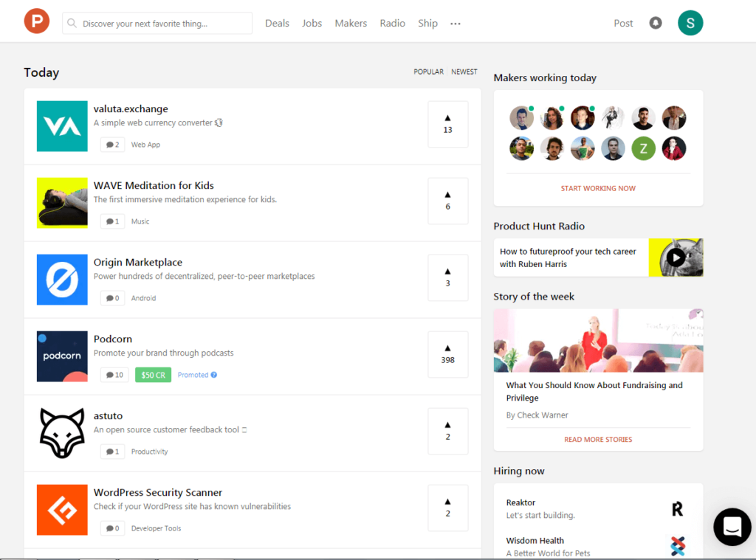The width and height of the screenshot is (756, 560).
Task: Click the Post button
Action: pos(623,23)
